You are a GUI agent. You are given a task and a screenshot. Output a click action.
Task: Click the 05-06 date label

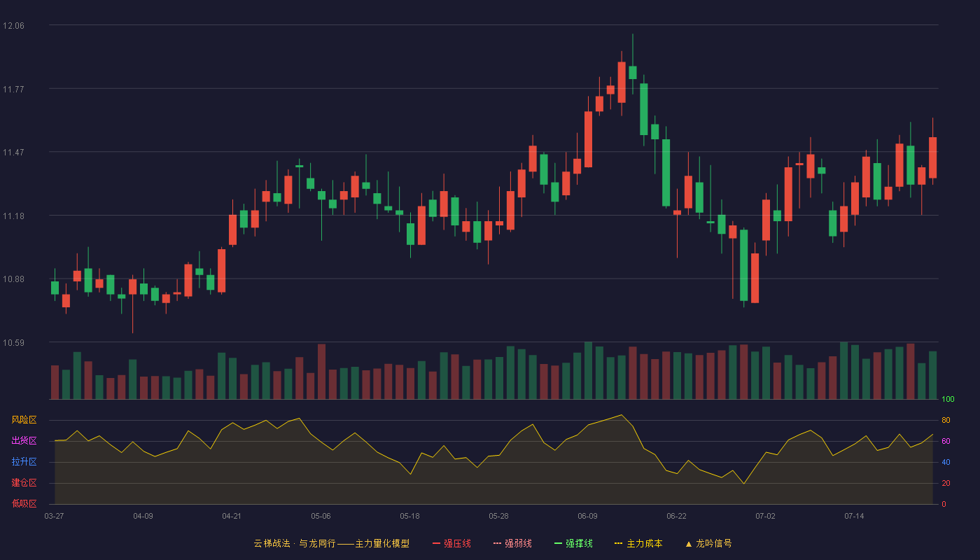click(321, 516)
